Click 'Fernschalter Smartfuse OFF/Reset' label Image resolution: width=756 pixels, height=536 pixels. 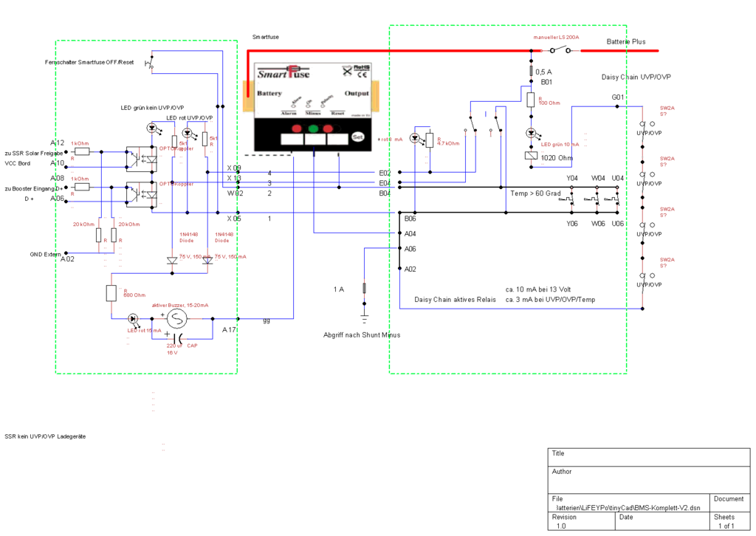click(x=89, y=62)
